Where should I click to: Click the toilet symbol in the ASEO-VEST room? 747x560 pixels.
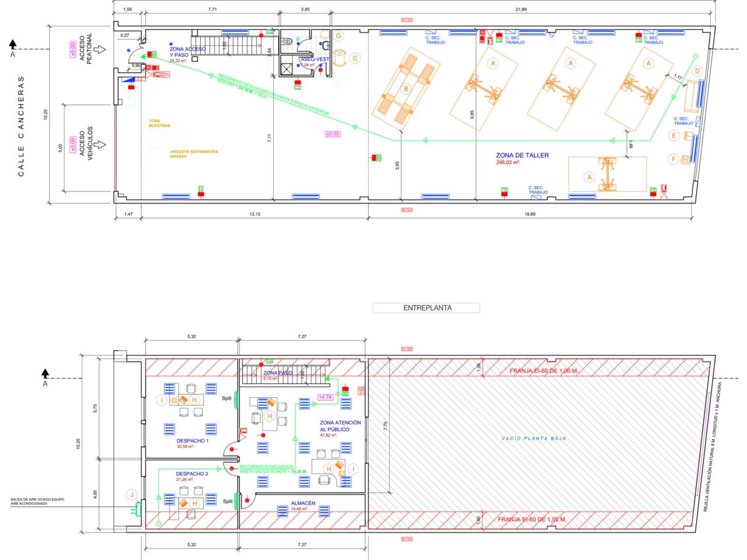(290, 42)
